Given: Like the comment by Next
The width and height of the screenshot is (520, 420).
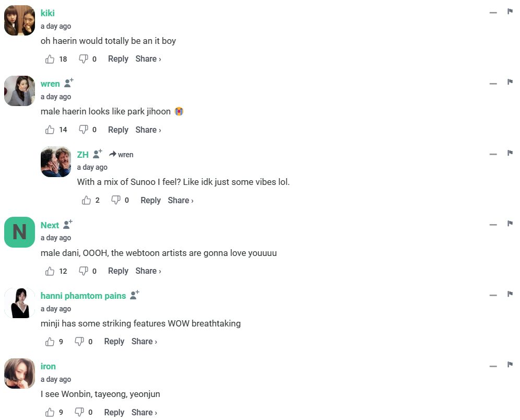Looking at the screenshot, I should (x=50, y=271).
